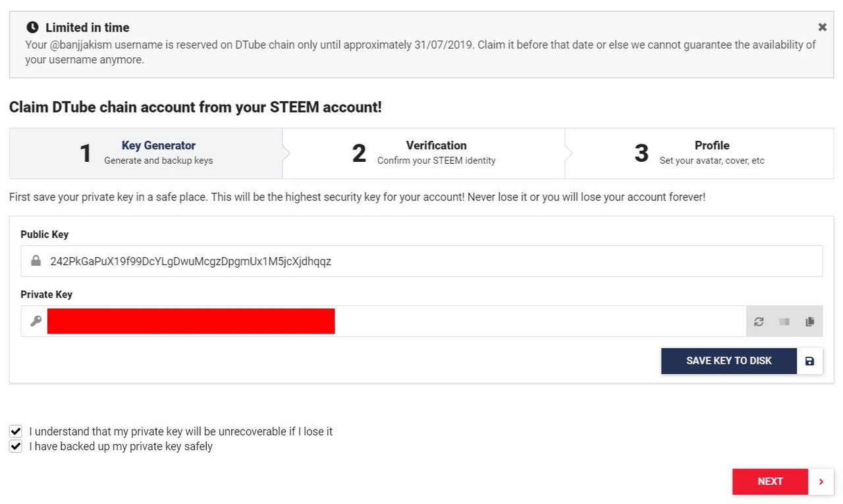The width and height of the screenshot is (843, 504).
Task: Click inside the Private Key field
Action: click(527, 321)
